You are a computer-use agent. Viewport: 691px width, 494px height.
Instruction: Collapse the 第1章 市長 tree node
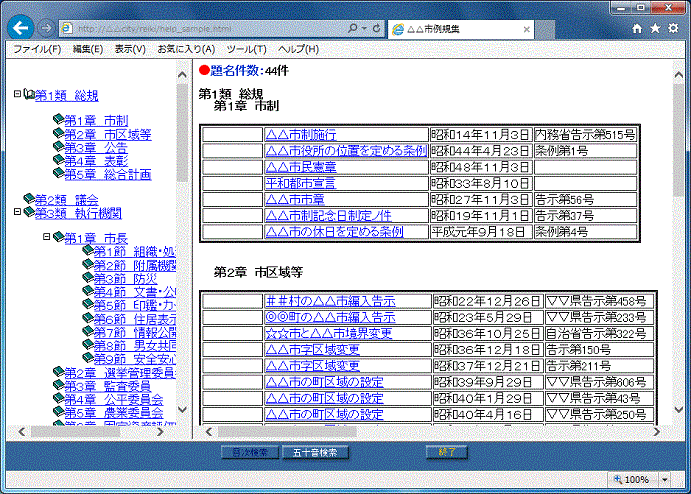pos(46,237)
